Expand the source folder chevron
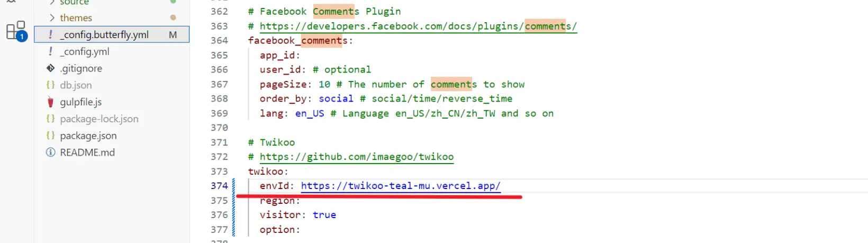868x243 pixels. [52, 3]
